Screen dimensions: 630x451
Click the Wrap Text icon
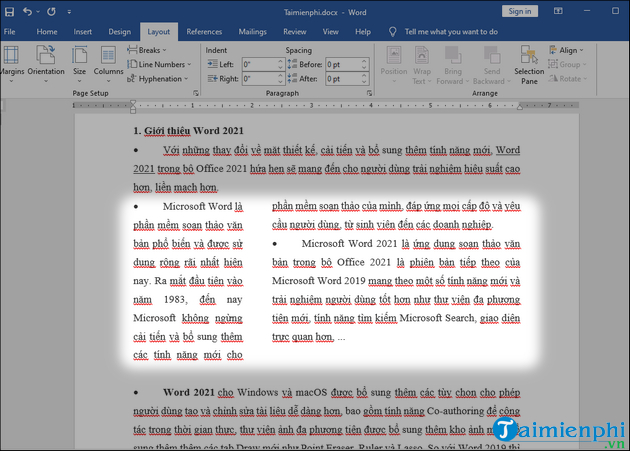coord(421,55)
